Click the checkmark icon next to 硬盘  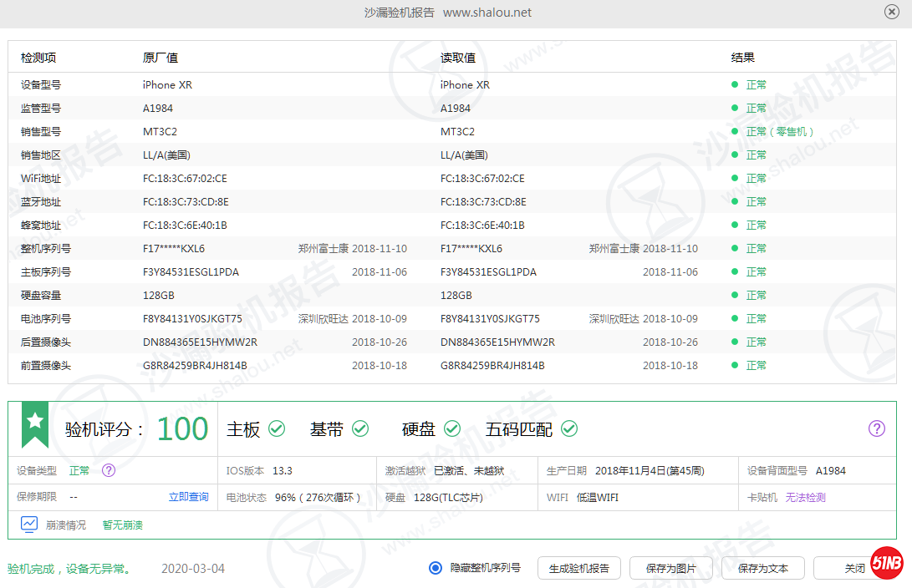pyautogui.click(x=452, y=428)
